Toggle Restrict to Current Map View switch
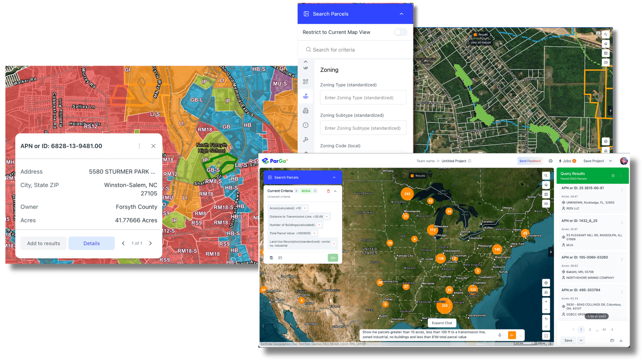 point(401,32)
